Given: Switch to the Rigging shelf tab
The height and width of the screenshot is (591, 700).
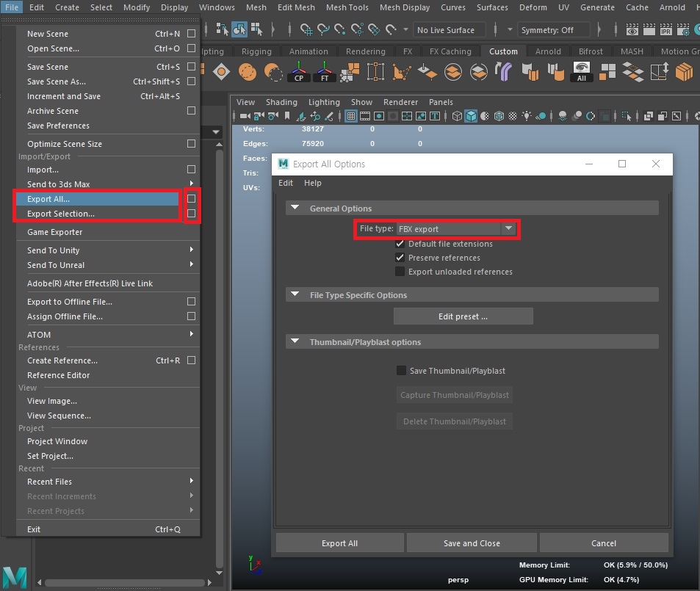Looking at the screenshot, I should point(256,51).
